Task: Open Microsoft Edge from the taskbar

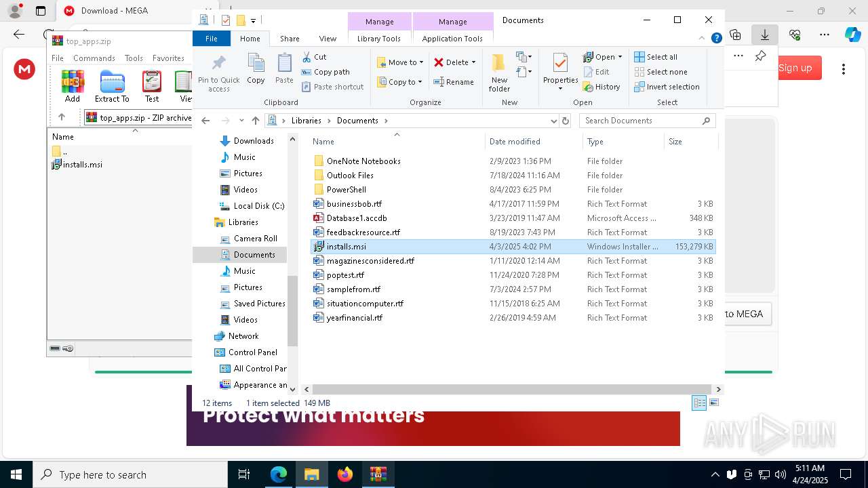Action: [279, 474]
